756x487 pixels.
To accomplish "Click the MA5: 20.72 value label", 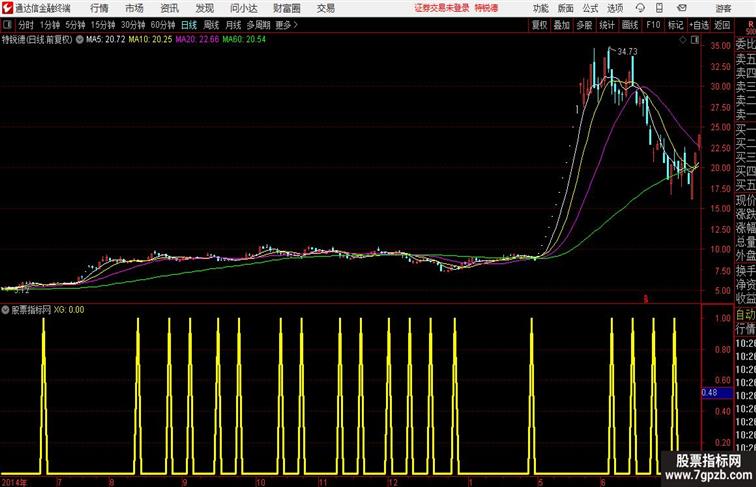I will [x=106, y=40].
